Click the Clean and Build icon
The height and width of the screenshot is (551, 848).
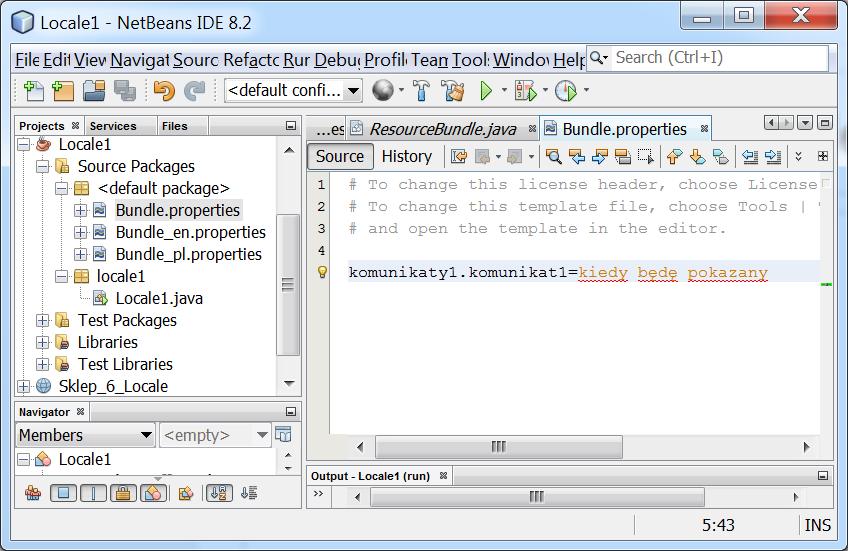click(453, 90)
